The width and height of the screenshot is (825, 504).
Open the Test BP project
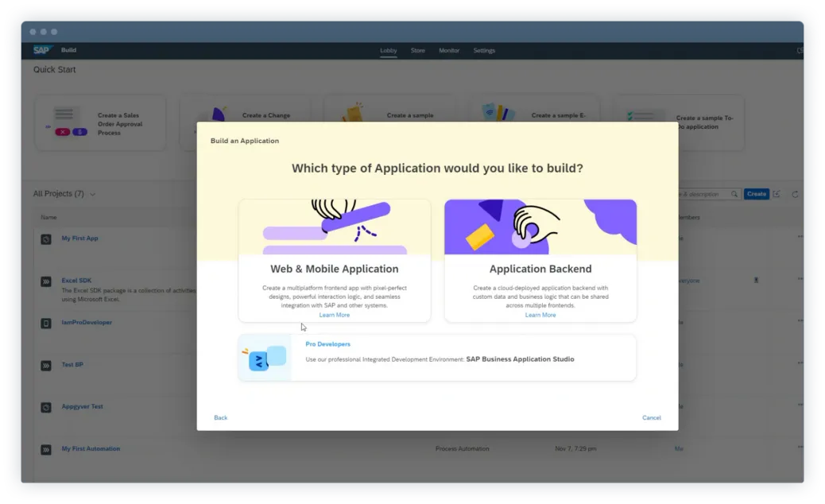click(x=72, y=365)
